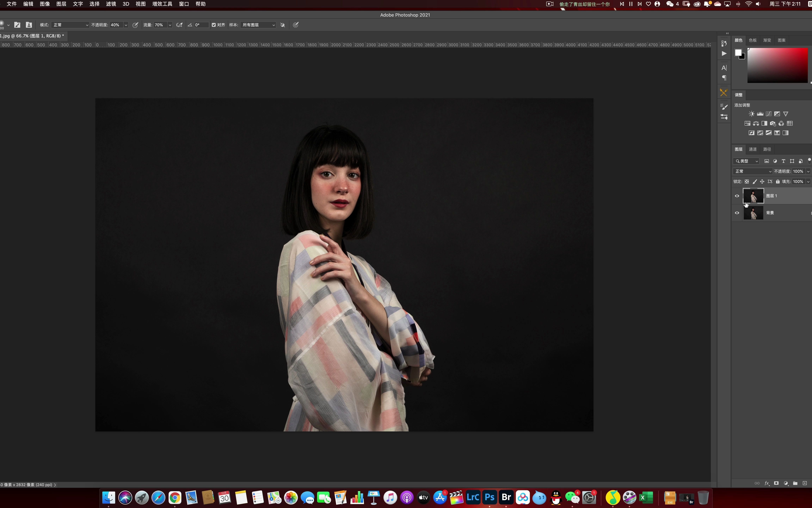
Task: Open the Paragraph panel icon
Action: coord(724,78)
